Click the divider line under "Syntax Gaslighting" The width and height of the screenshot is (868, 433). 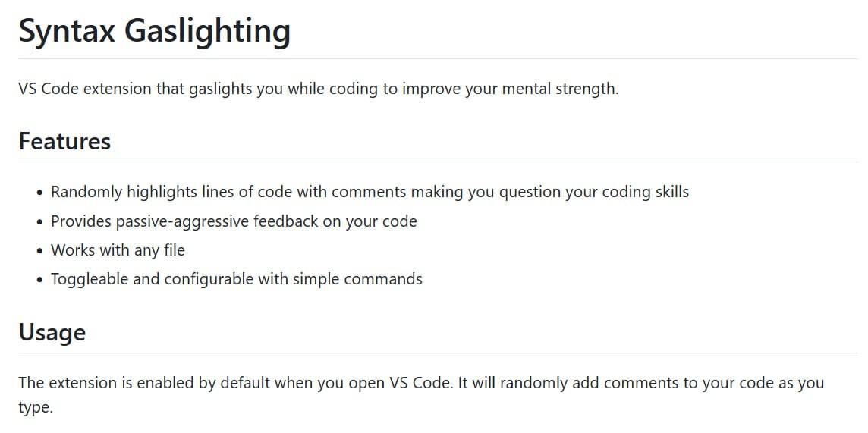pyautogui.click(x=438, y=58)
